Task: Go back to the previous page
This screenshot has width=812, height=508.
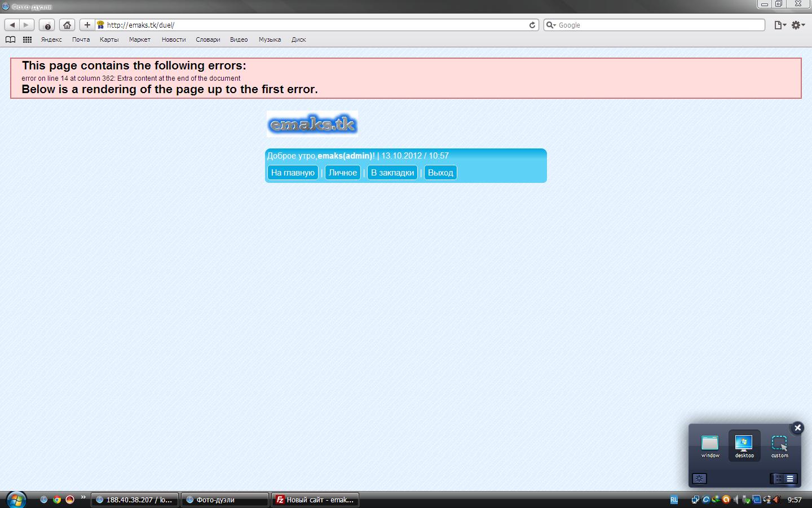Action: click(12, 25)
